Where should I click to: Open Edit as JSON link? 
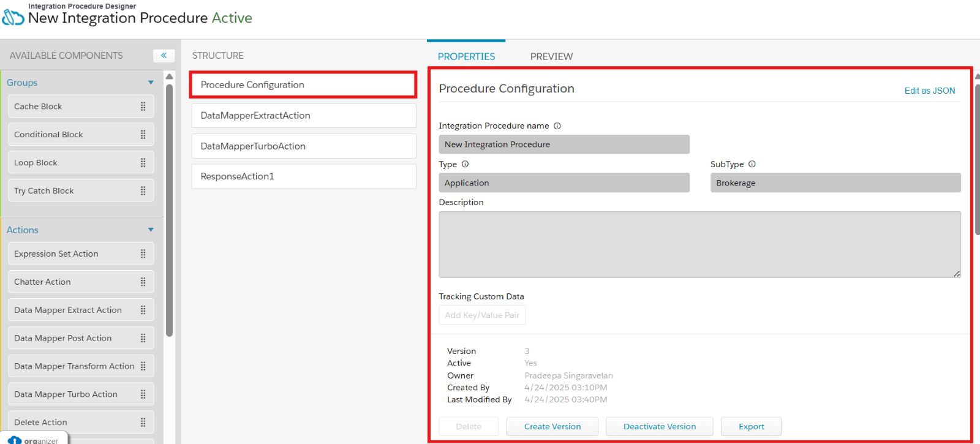(929, 91)
